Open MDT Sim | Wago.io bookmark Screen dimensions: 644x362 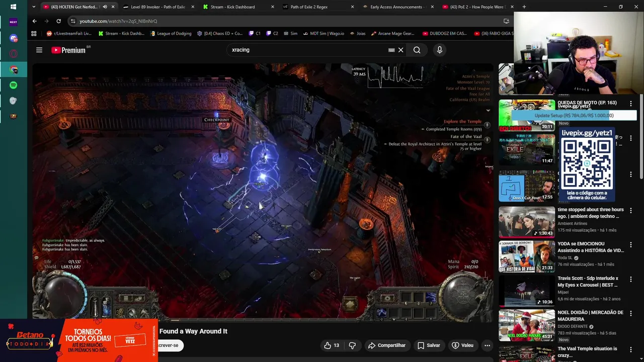[323, 34]
